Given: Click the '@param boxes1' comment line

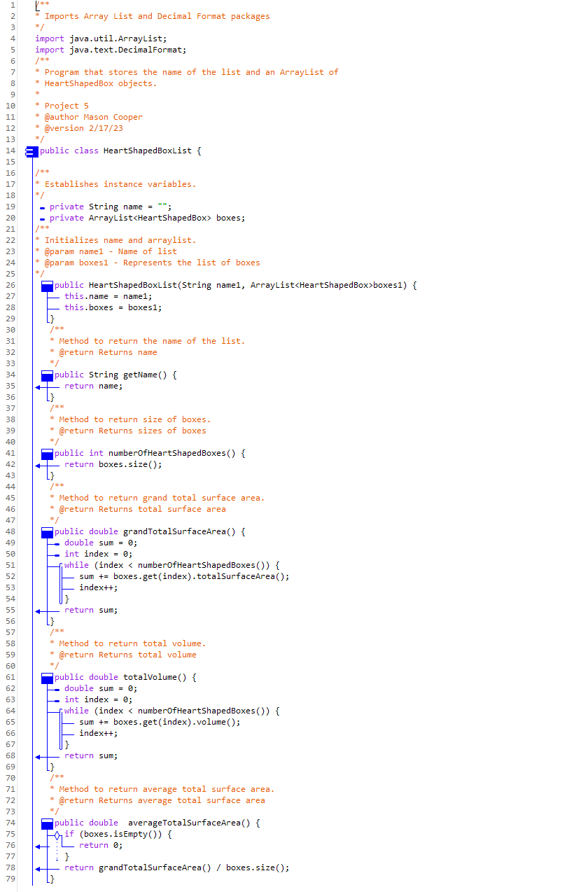Looking at the screenshot, I should [152, 263].
